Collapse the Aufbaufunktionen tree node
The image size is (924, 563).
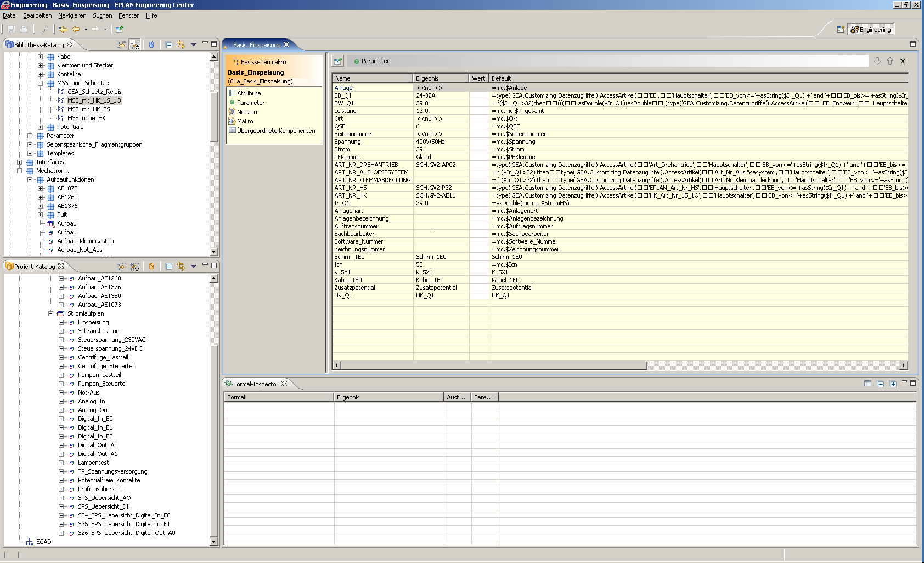[x=30, y=180]
